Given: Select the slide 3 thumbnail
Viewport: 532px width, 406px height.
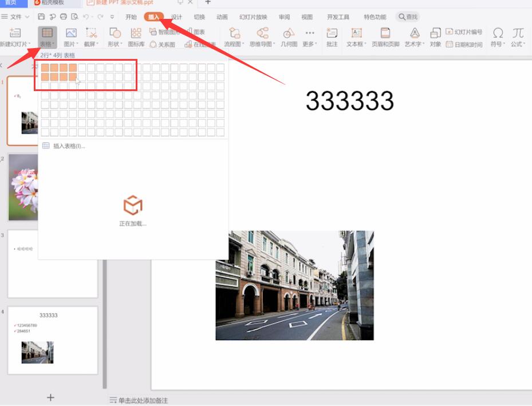Looking at the screenshot, I should coord(53,263).
